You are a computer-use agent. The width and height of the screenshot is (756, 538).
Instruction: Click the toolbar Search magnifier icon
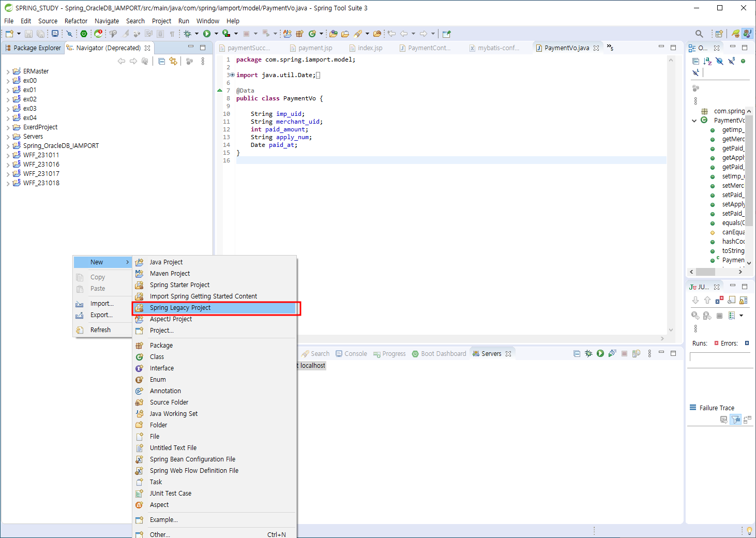point(699,34)
